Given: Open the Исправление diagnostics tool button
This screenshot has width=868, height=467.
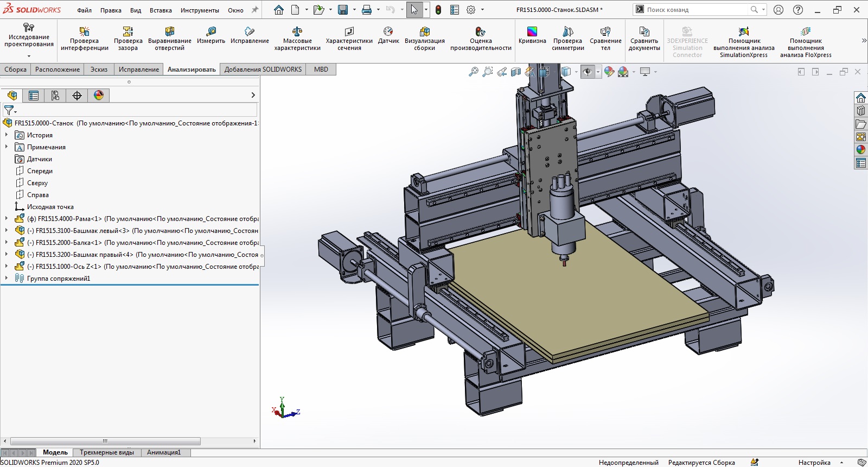Looking at the screenshot, I should point(250,35).
